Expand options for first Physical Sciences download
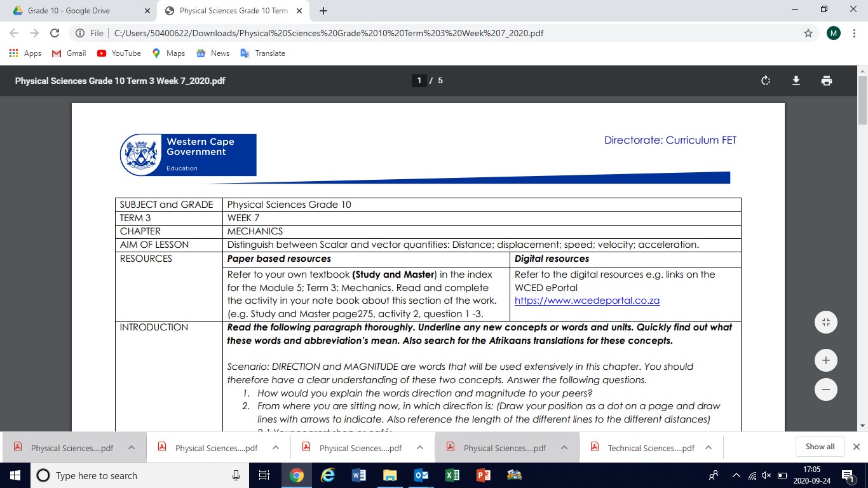This screenshot has height=488, width=868. pos(132,447)
